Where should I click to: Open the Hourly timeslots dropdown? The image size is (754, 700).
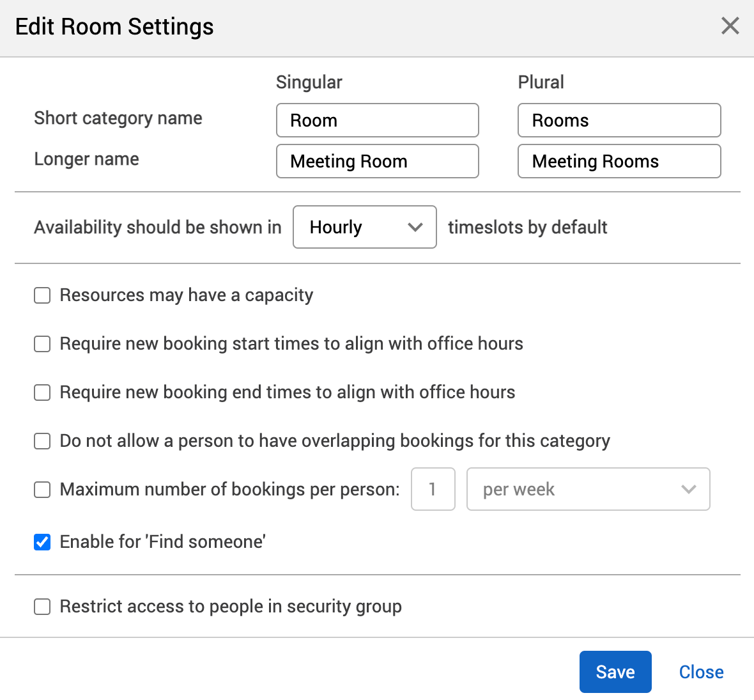point(364,227)
